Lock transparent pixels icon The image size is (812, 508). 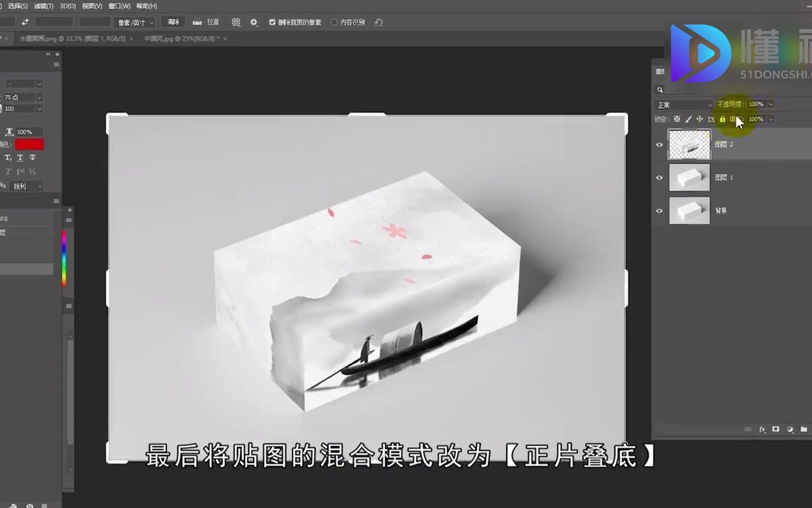click(x=677, y=119)
